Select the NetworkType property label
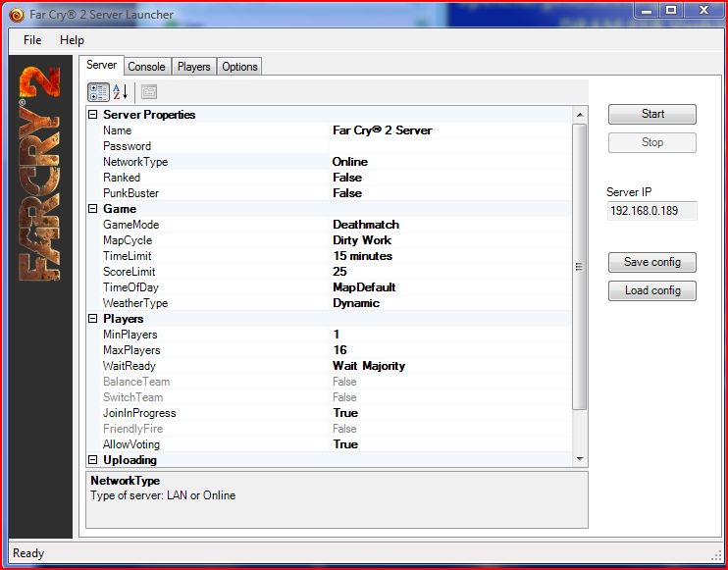 coord(135,162)
